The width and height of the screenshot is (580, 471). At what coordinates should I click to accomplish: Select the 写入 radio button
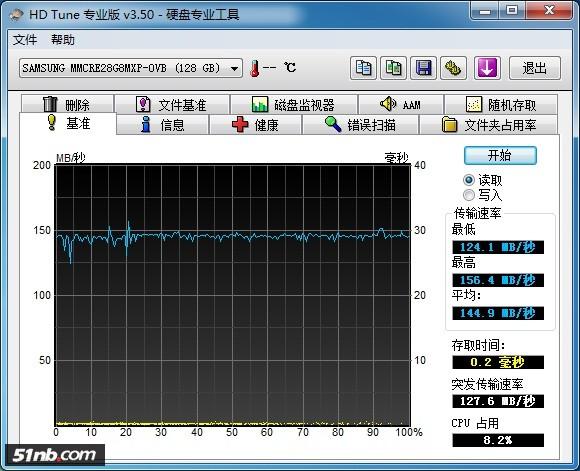pos(469,195)
